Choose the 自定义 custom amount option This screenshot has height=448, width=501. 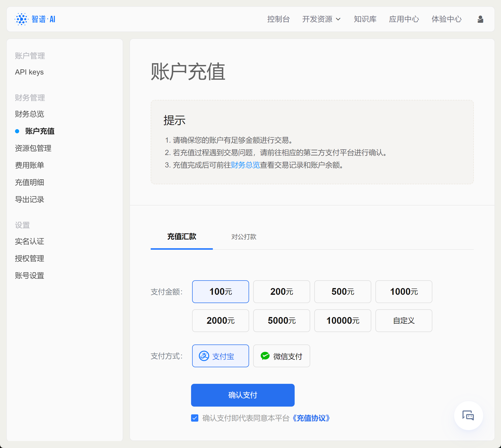[404, 321]
